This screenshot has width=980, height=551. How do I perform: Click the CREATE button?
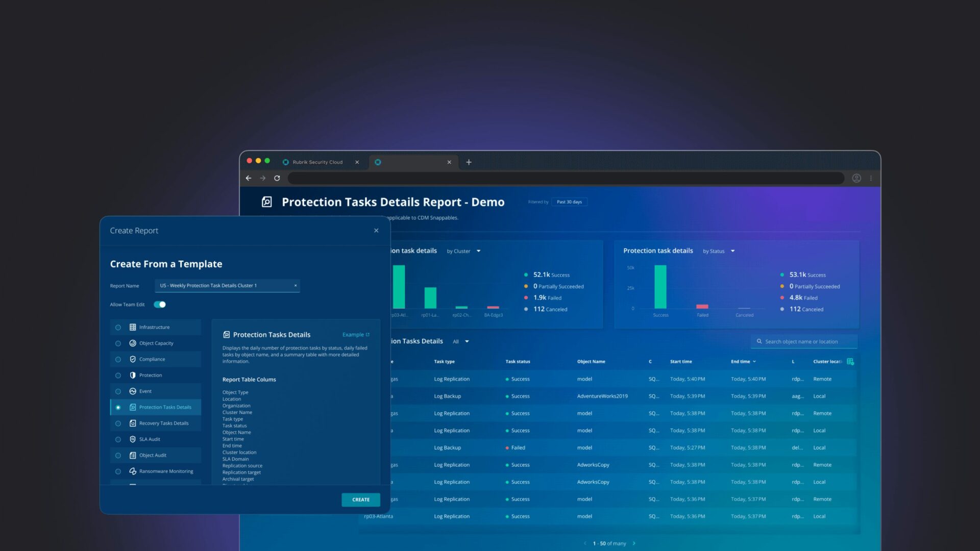(x=360, y=499)
